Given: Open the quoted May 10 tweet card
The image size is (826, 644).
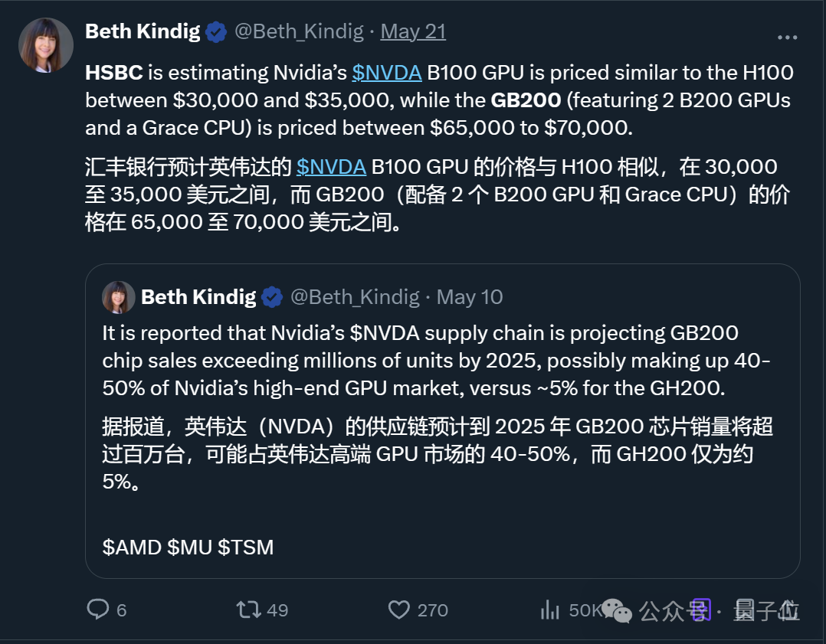Looking at the screenshot, I should (443, 421).
